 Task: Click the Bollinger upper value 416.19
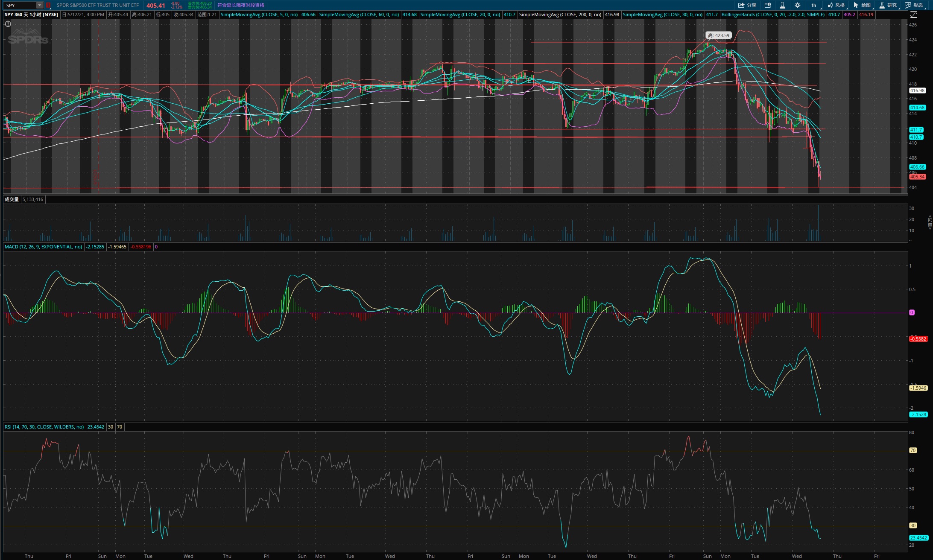click(x=866, y=15)
